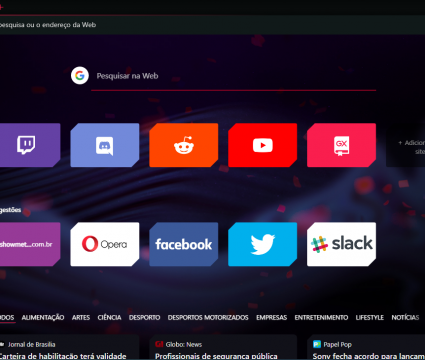This screenshot has height=360, width=425.
Task: Click the Papel Pop source icon
Action: click(x=317, y=344)
